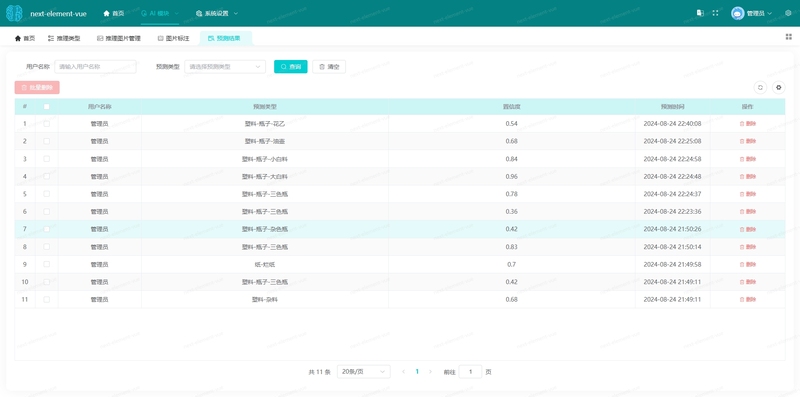Open the tab actions grid icon
The image size is (800, 397).
[789, 37]
